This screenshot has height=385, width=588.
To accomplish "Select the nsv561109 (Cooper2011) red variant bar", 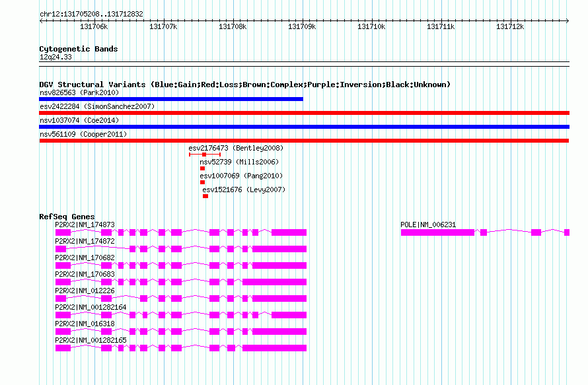I will tap(304, 141).
